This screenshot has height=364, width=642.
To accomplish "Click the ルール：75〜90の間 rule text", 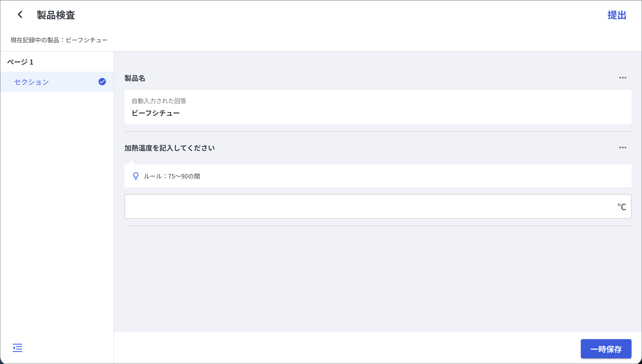I will tap(172, 176).
